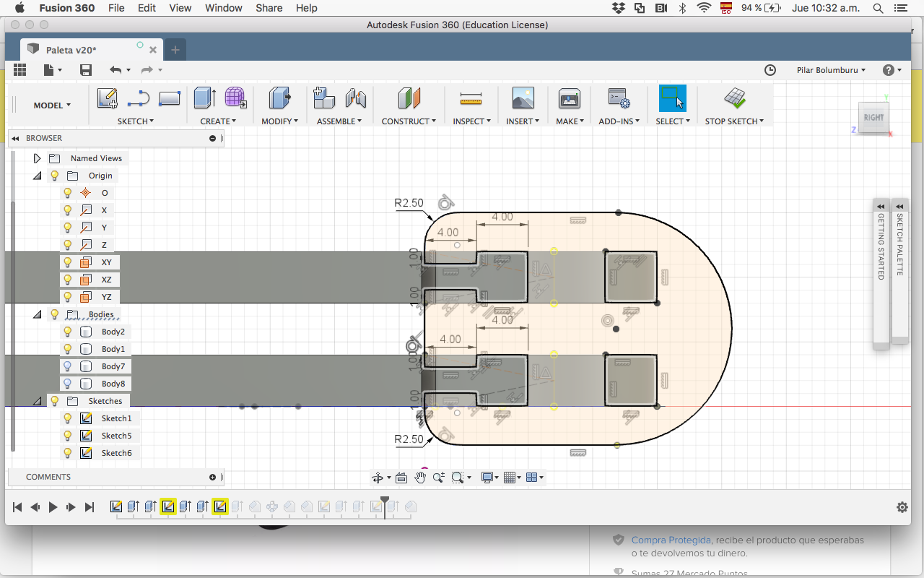Select the Measure inspect tool

[471, 99]
